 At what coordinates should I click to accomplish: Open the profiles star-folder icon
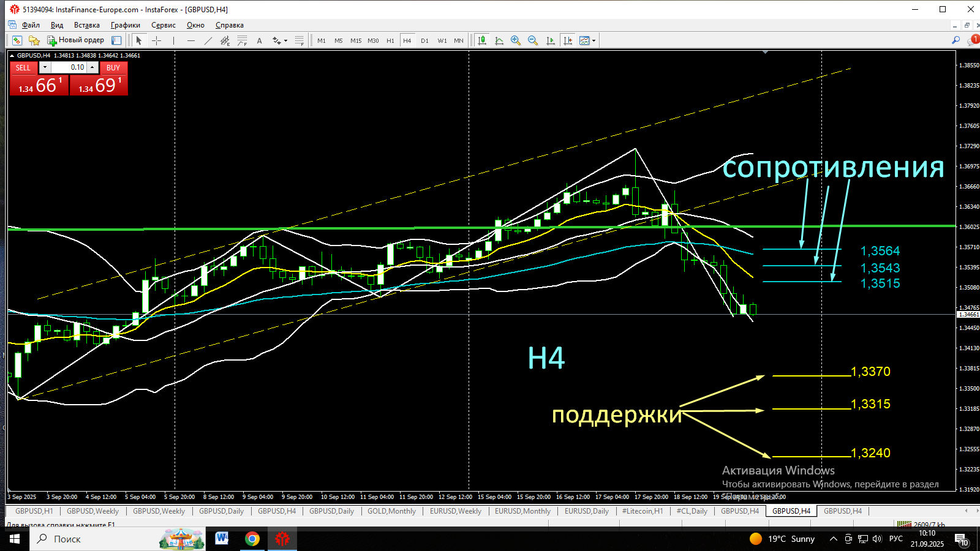pyautogui.click(x=34, y=40)
